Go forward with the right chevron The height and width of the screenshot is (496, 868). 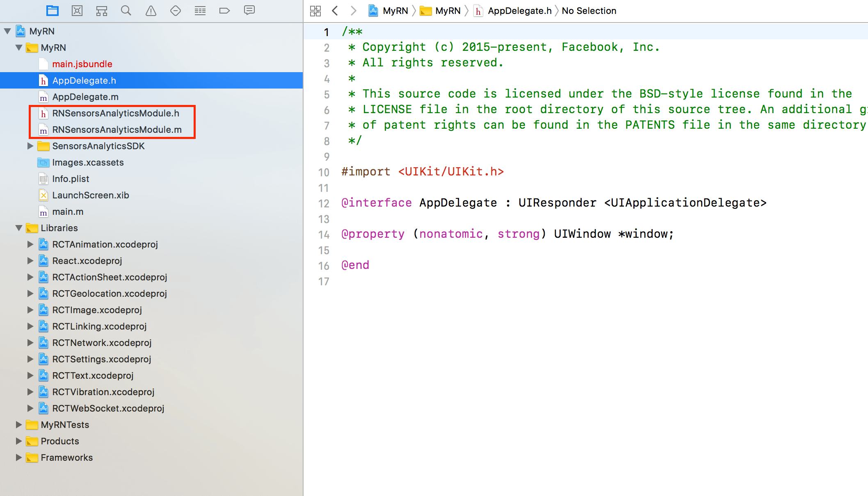[353, 11]
